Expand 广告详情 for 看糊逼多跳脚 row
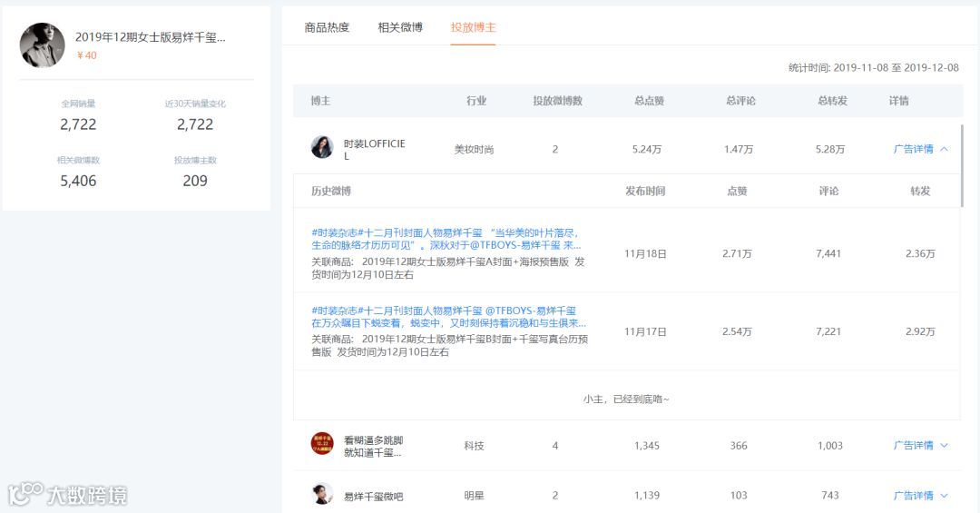The image size is (980, 513). [x=921, y=446]
